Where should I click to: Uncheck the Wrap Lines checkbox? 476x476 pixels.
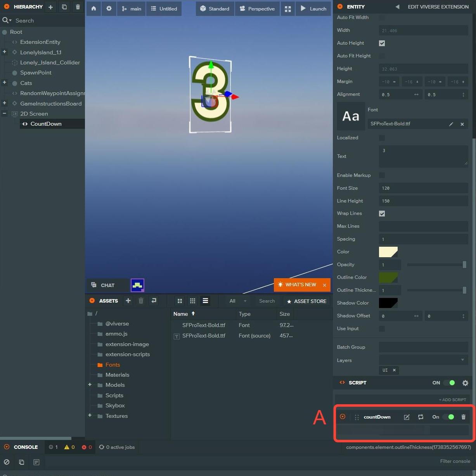pos(382,213)
